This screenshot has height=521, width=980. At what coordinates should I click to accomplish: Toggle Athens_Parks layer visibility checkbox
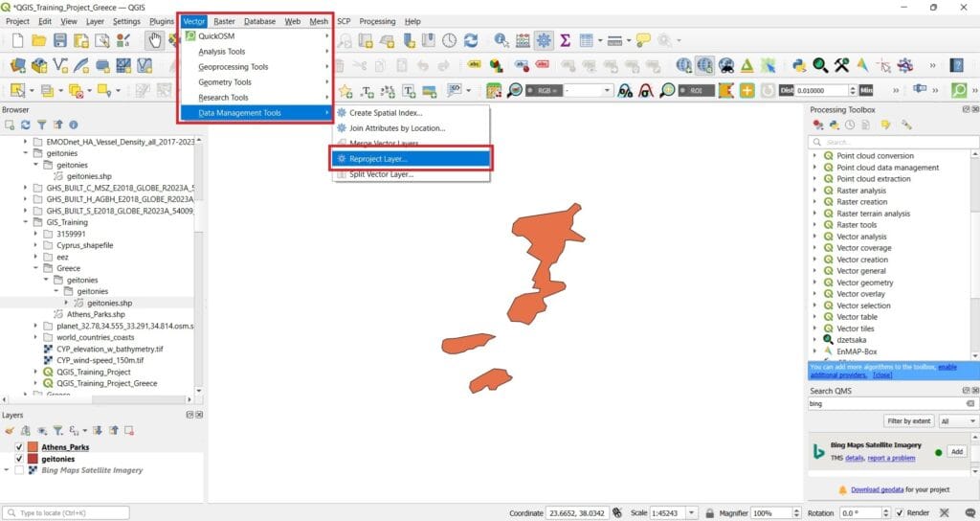pos(19,447)
